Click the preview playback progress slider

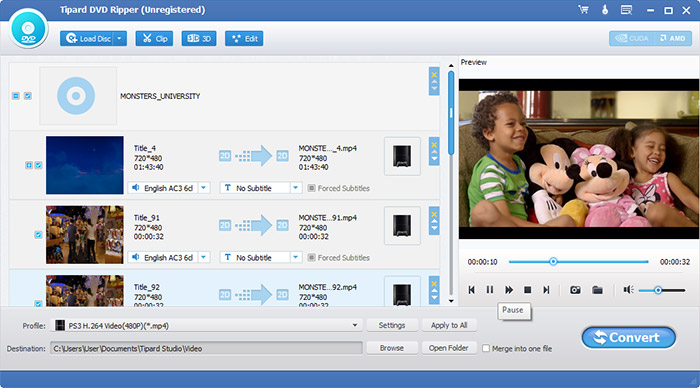pyautogui.click(x=579, y=262)
